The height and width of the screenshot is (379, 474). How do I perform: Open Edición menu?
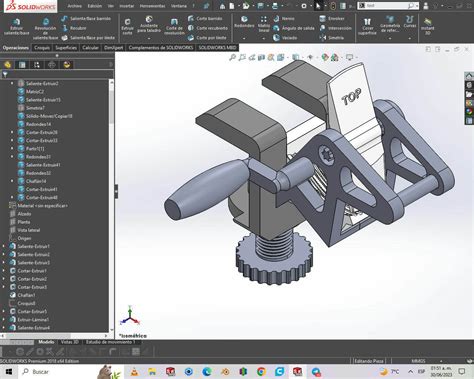pyautogui.click(x=95, y=6)
